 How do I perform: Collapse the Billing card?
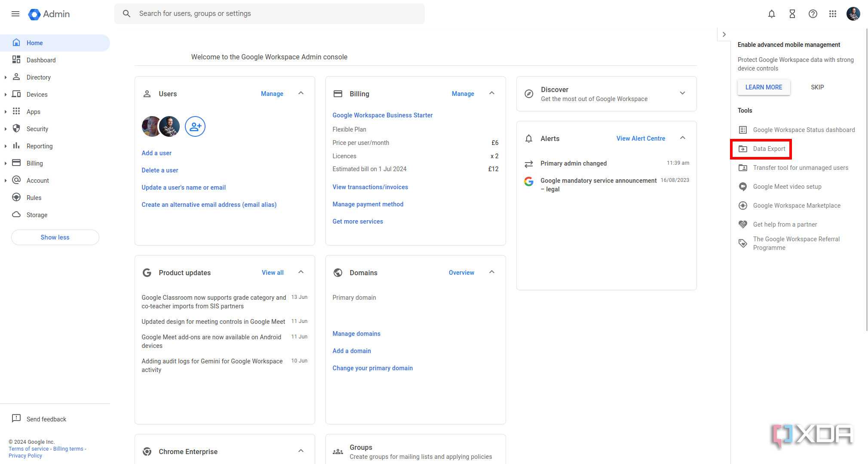pos(492,93)
